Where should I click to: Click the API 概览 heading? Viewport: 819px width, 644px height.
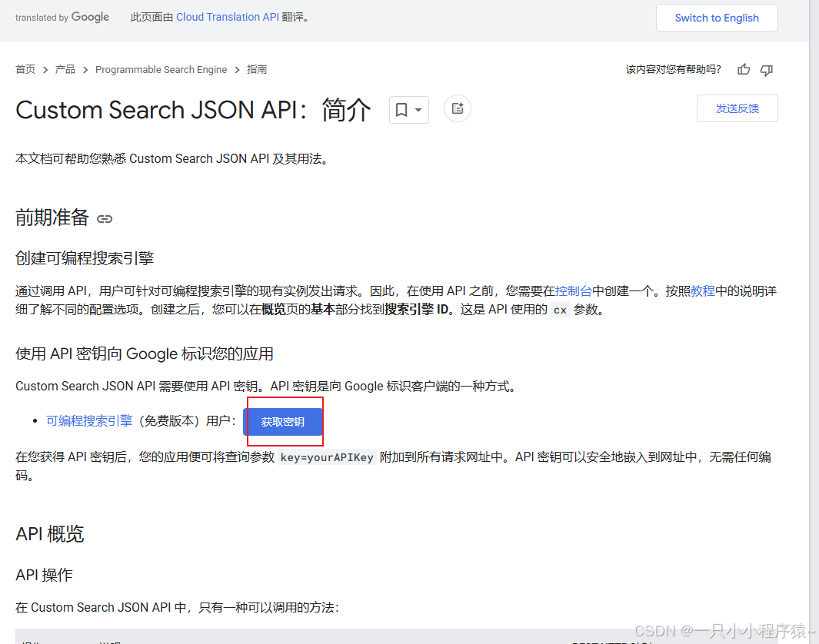coord(50,534)
